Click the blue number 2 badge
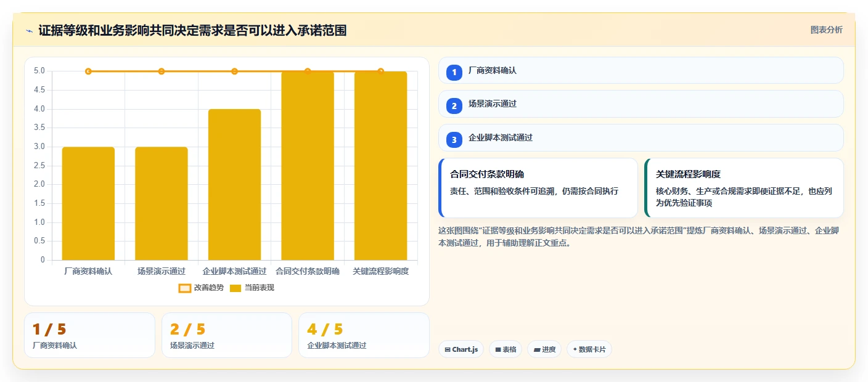Screen dimensions: 868x382 (x=454, y=106)
